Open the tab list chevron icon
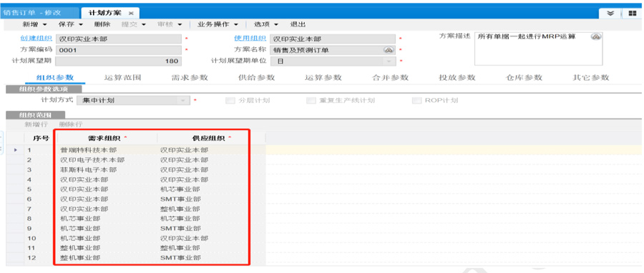This screenshot has width=644, height=273. pos(611,13)
